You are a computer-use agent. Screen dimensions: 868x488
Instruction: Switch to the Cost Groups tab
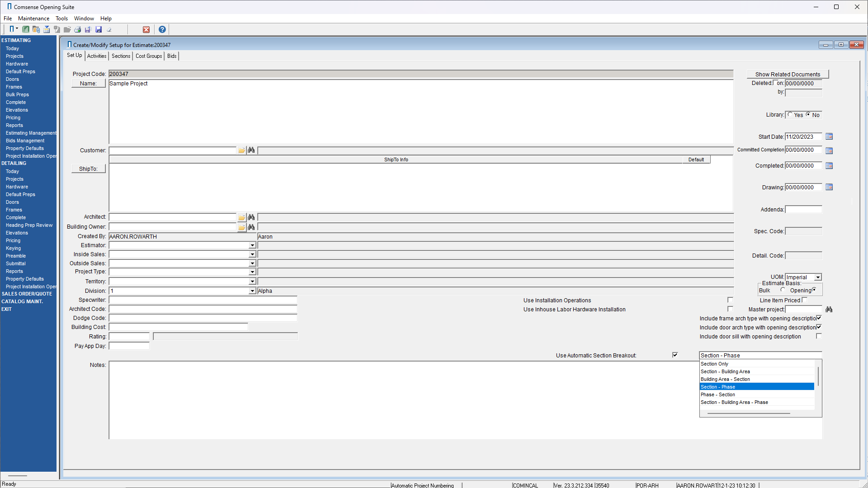click(149, 56)
